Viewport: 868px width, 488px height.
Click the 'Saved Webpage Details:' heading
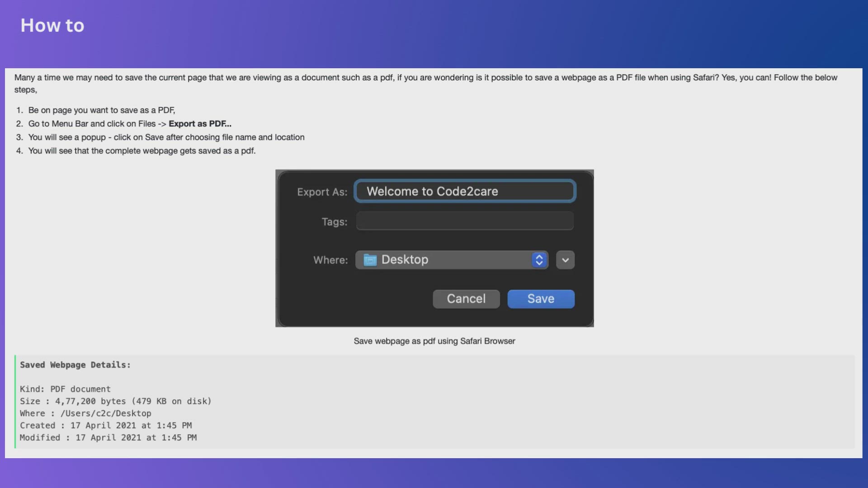[x=75, y=365]
